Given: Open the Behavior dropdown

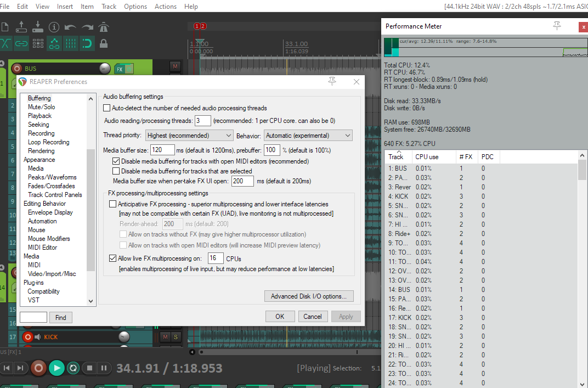Looking at the screenshot, I should (308, 136).
